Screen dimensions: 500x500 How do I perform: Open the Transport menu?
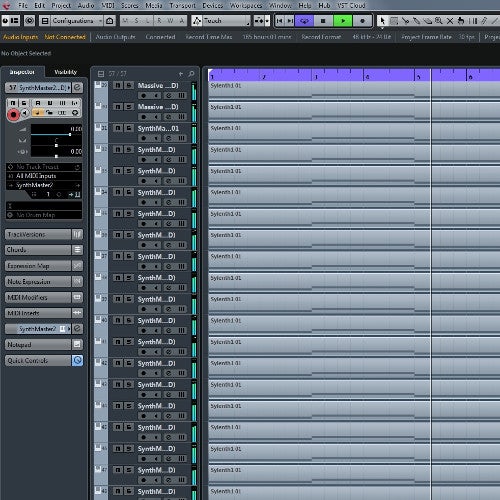point(182,5)
